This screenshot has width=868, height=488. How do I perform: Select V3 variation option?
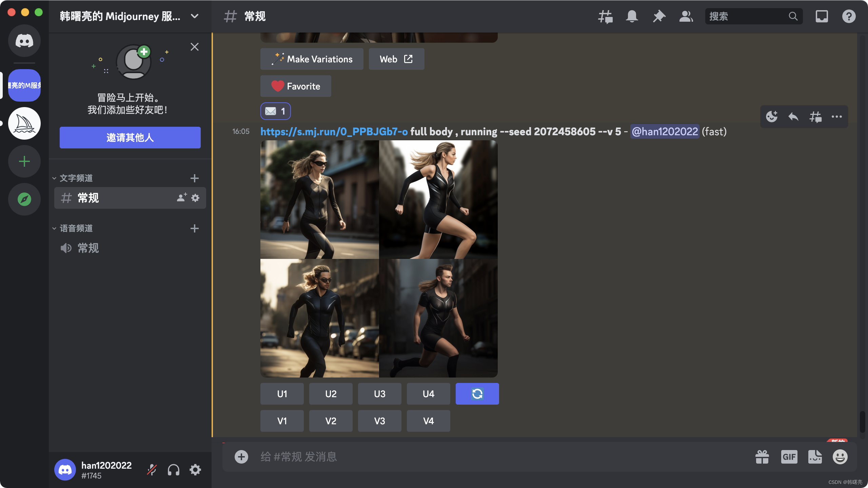[x=379, y=421]
